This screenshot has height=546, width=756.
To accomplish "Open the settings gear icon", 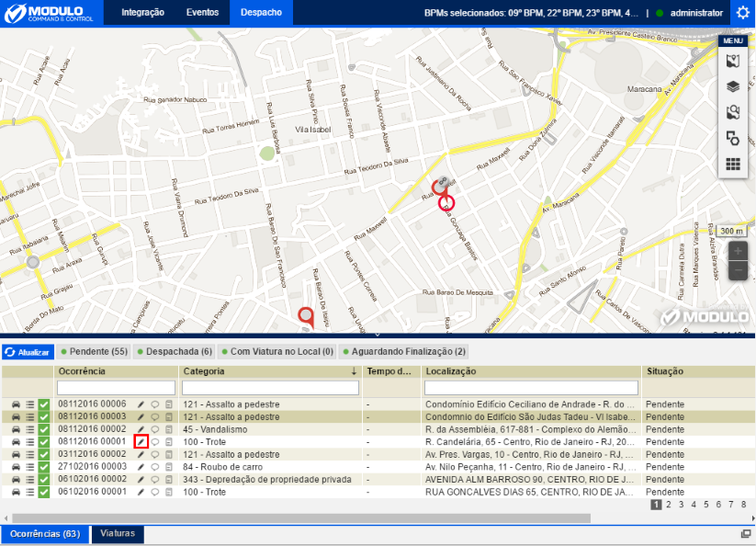I will pos(743,13).
